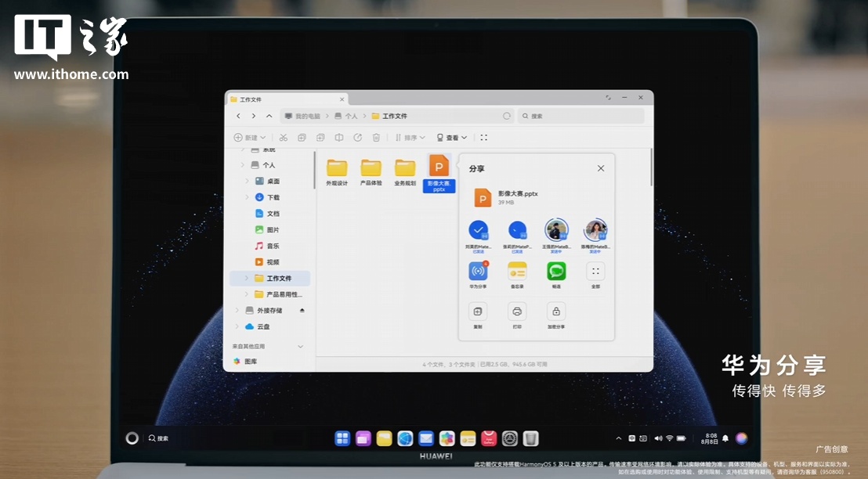Open the app launcher grid in taskbar
868x479 pixels.
(x=342, y=438)
